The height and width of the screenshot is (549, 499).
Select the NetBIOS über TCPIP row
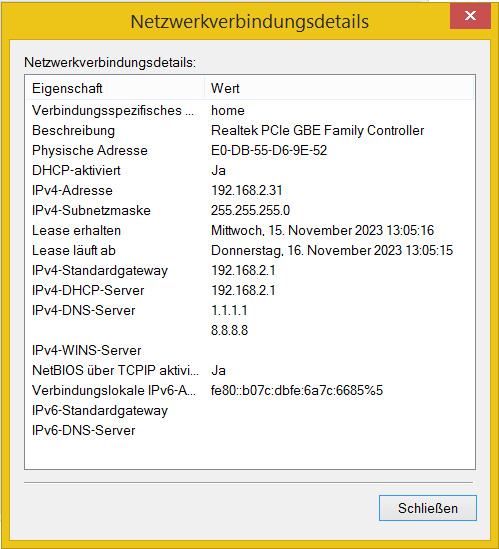[250, 370]
